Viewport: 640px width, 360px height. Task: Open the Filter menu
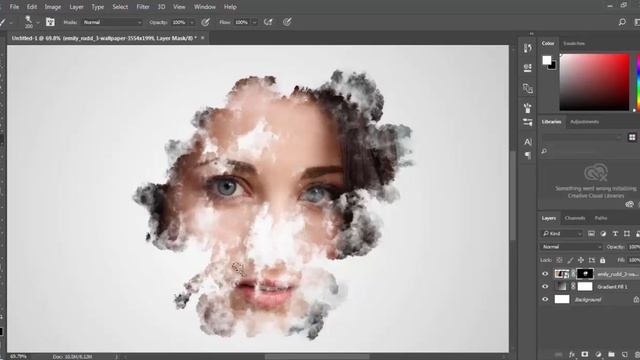coord(143,7)
